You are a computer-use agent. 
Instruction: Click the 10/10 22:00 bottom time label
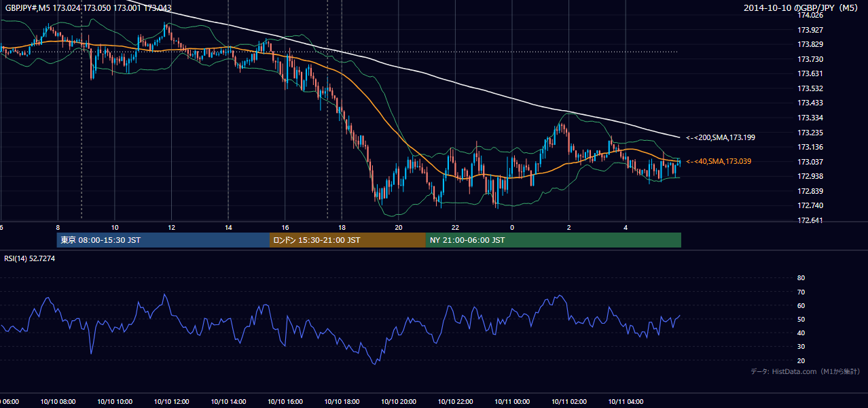tap(455, 402)
